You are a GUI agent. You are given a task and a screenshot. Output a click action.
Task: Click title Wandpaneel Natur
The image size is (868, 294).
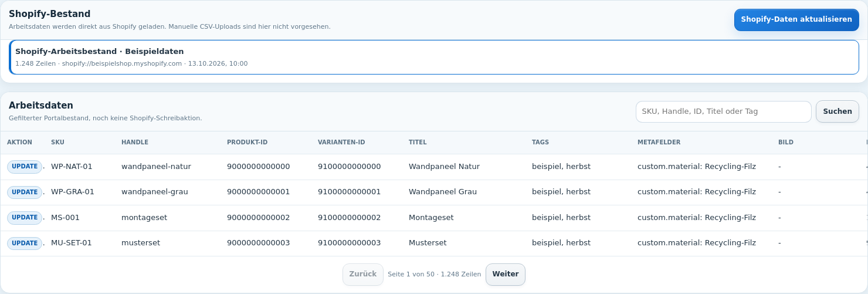tap(444, 167)
